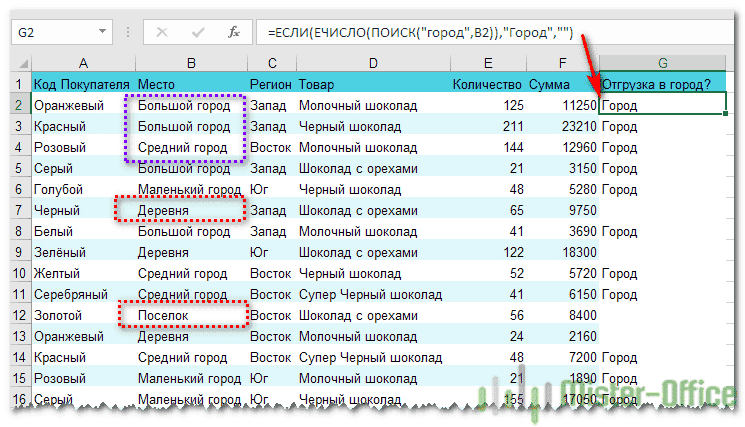Select row 12 header
745x427 pixels.
coord(18,315)
